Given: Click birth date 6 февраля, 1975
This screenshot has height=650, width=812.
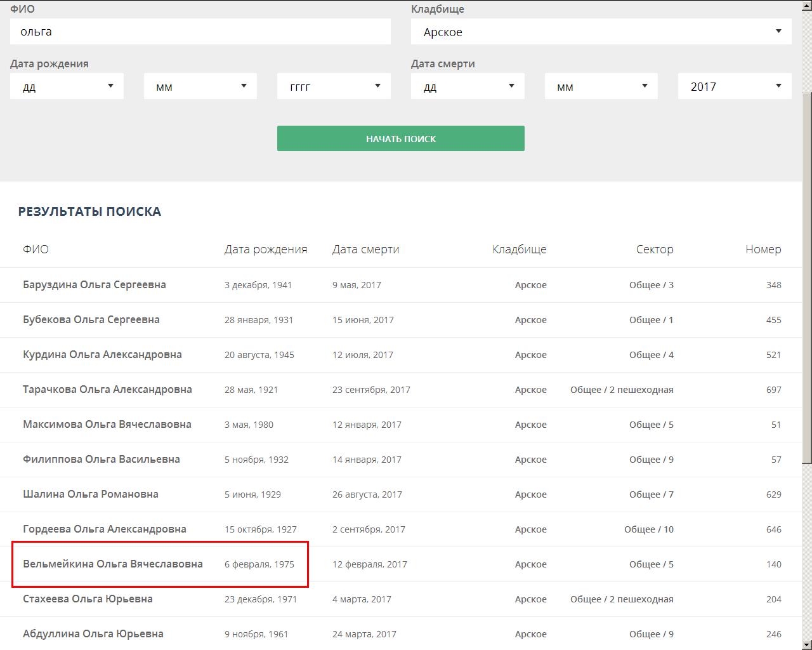Looking at the screenshot, I should (x=259, y=564).
